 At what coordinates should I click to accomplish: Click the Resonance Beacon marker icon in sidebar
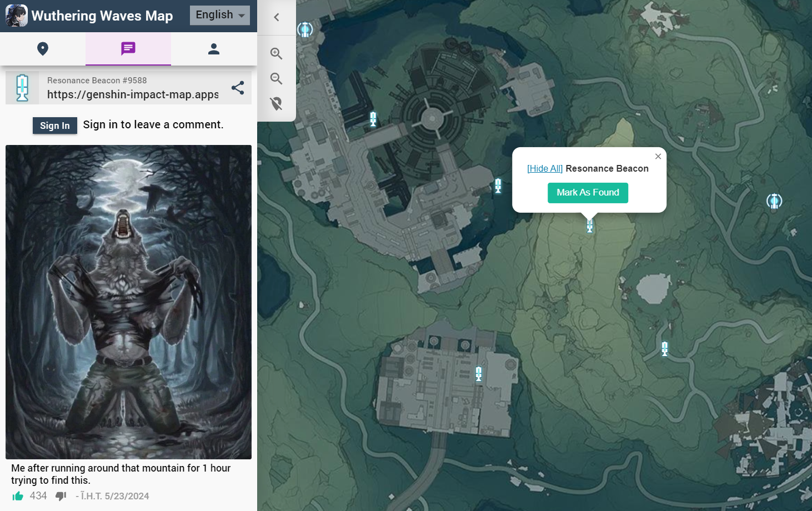point(22,88)
